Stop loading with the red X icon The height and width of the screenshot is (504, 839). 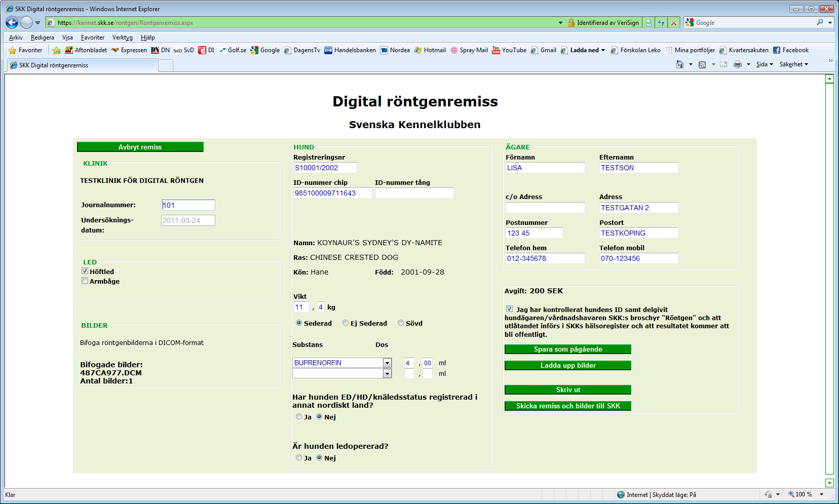pyautogui.click(x=674, y=23)
